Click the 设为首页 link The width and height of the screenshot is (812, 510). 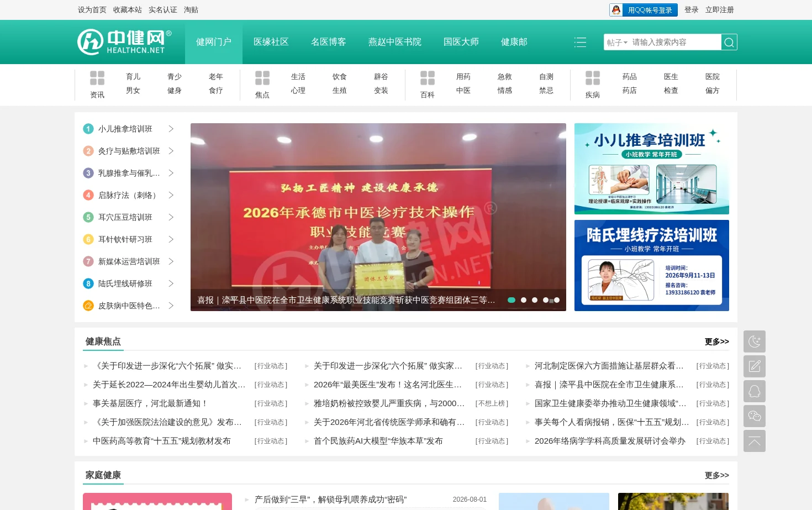[92, 10]
